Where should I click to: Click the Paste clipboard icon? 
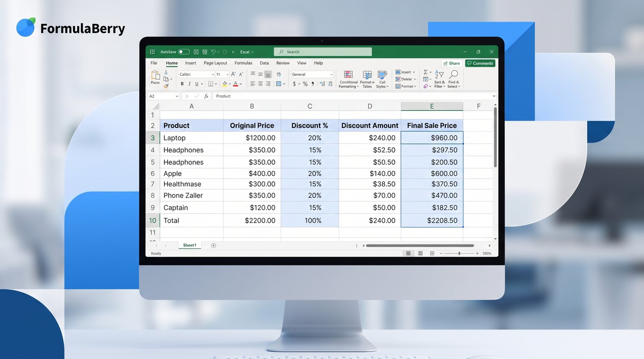tap(155, 75)
